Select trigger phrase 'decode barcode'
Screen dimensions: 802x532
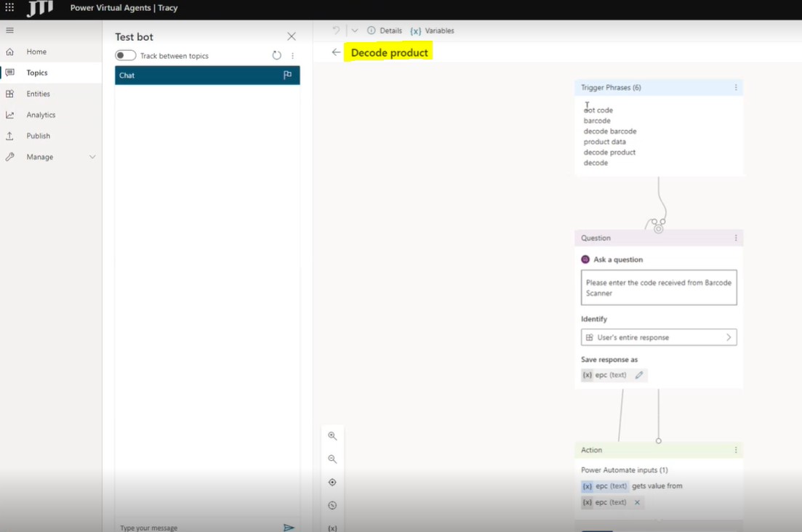[610, 131]
